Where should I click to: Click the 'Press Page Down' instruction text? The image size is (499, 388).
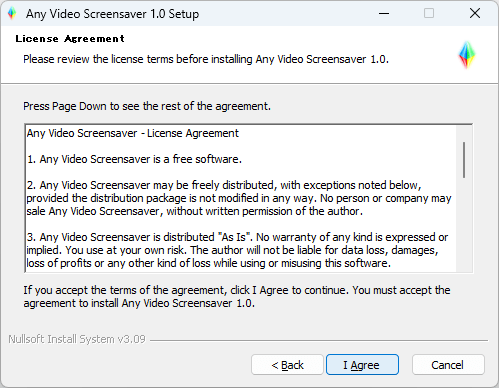point(147,106)
